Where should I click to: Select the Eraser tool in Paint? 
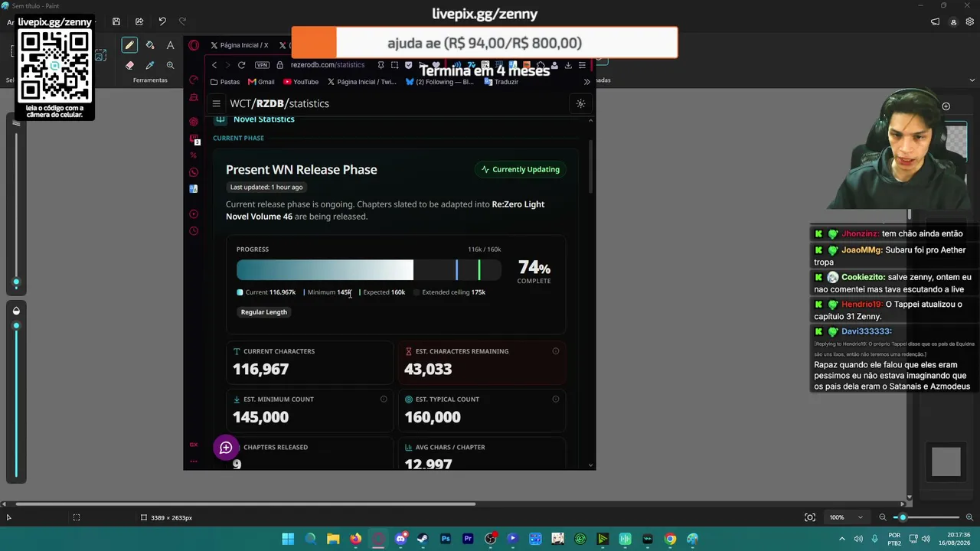(x=129, y=65)
